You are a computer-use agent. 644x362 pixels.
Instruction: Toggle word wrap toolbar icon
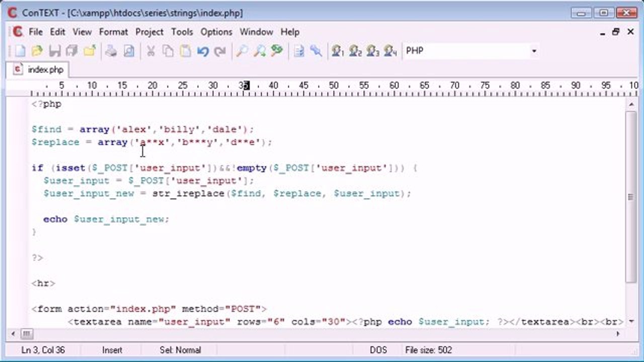click(299, 51)
